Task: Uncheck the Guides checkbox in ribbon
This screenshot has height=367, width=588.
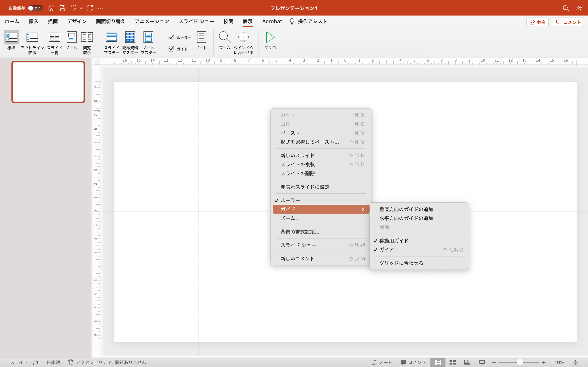Action: coord(171,49)
